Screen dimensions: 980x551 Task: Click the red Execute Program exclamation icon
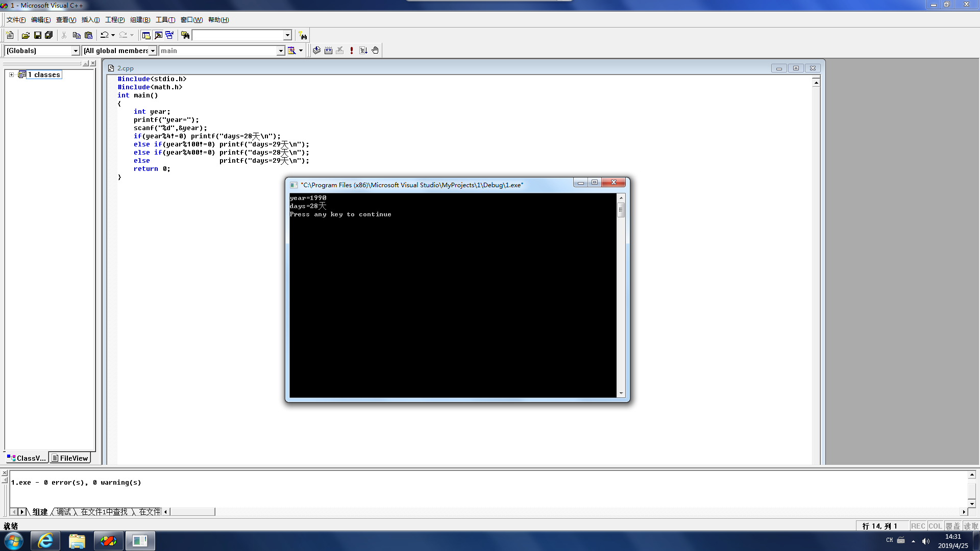pos(352,51)
